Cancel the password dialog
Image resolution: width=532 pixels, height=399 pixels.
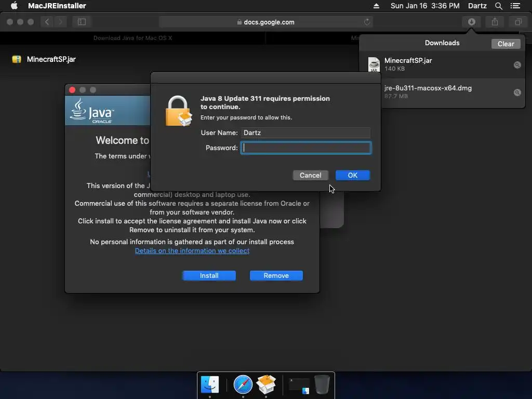[x=311, y=176]
